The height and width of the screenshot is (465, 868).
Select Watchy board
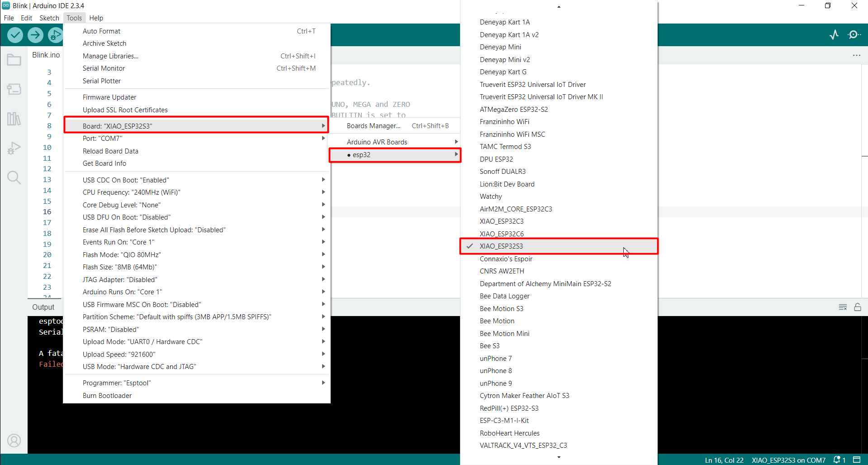(559, 197)
